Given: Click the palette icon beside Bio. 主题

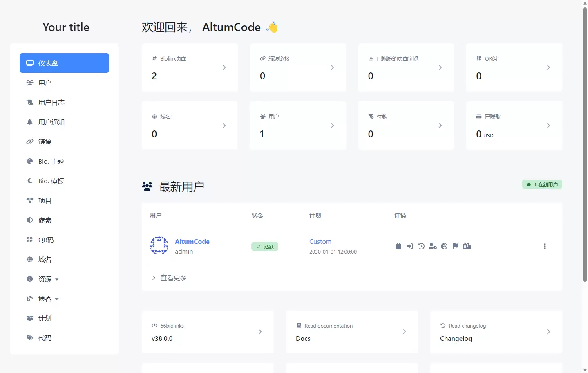Looking at the screenshot, I should [30, 161].
